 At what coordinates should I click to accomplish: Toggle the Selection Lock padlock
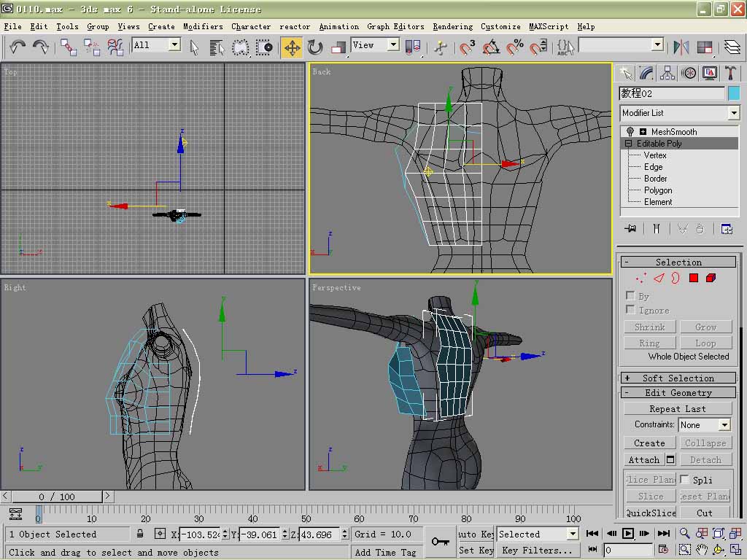click(x=140, y=534)
